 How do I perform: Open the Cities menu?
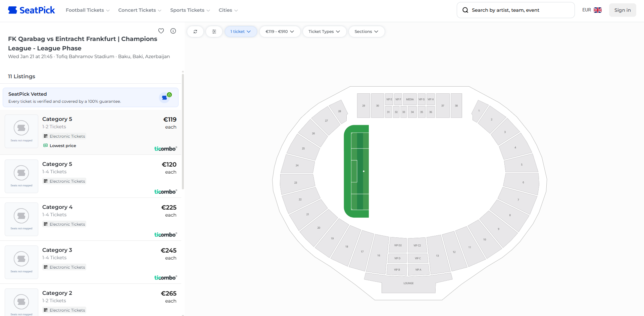(x=228, y=10)
